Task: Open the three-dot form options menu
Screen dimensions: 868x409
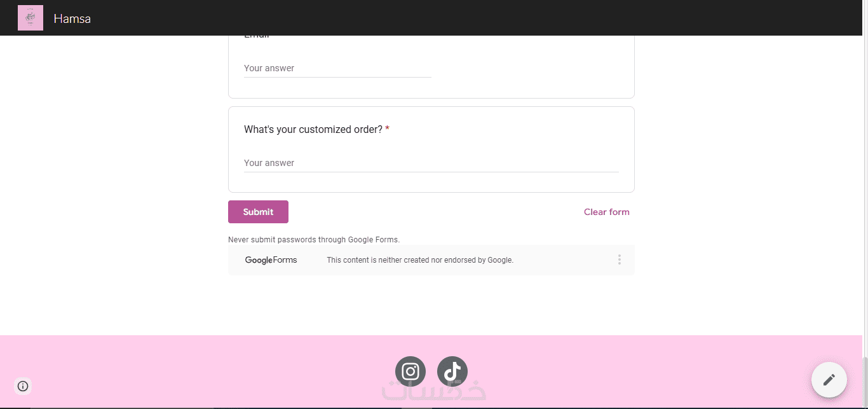Action: click(620, 260)
